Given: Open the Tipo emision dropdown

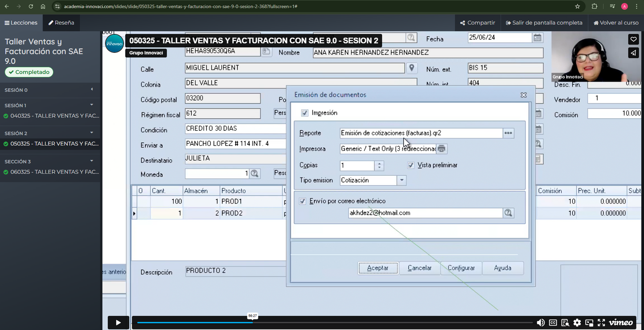Looking at the screenshot, I should coord(402,180).
